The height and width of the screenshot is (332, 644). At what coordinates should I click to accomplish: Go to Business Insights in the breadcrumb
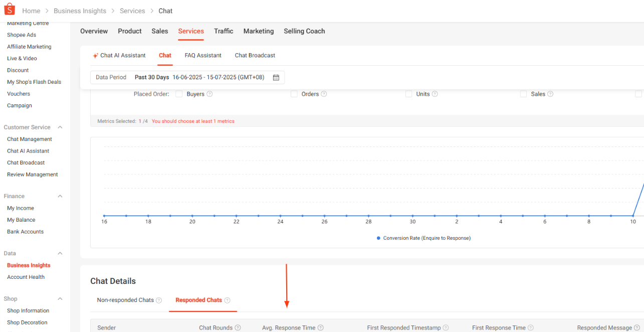coord(80,11)
